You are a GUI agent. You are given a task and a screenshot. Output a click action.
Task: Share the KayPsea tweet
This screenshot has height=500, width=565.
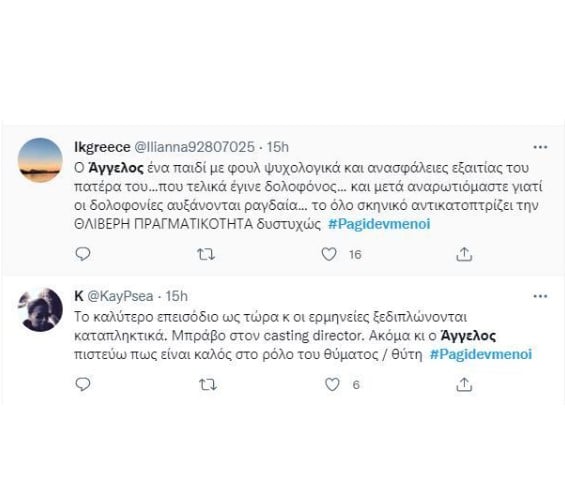coord(464,385)
